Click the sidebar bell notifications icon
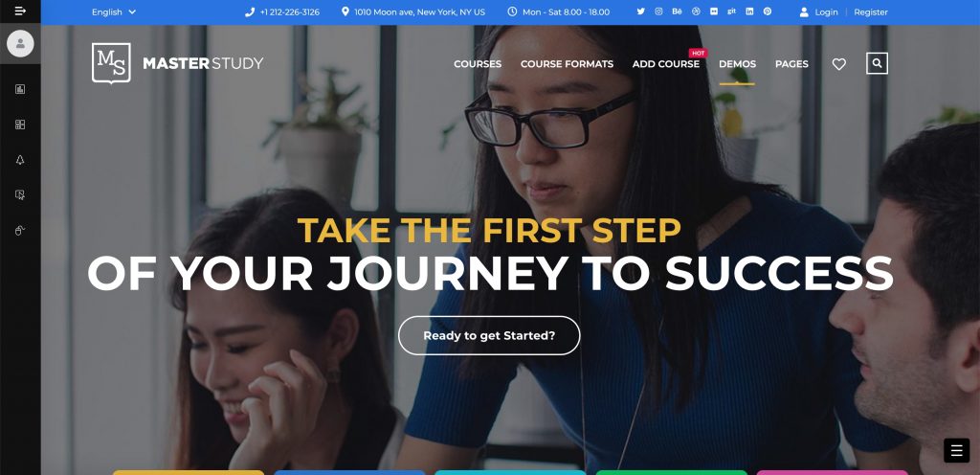Image resolution: width=980 pixels, height=475 pixels. pos(20,160)
